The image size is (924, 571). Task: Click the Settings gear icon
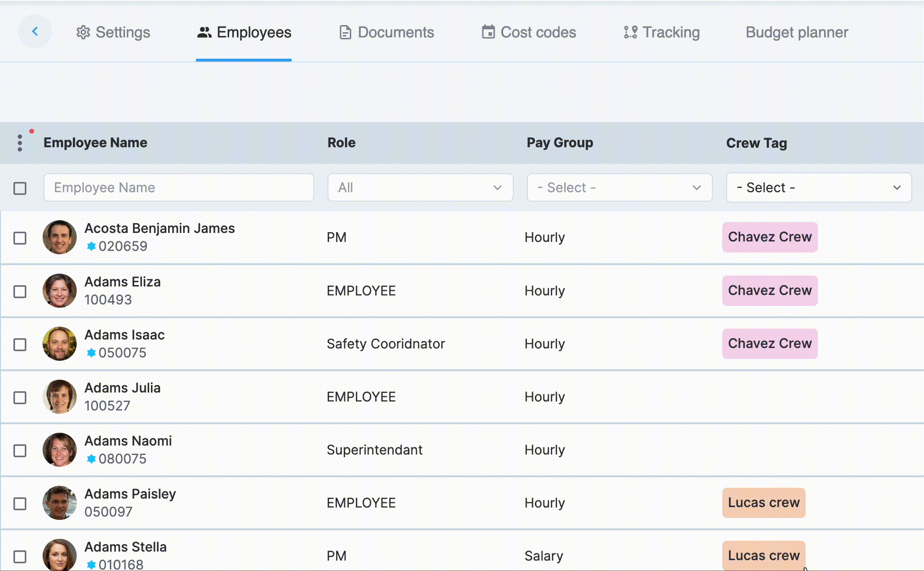tap(82, 32)
